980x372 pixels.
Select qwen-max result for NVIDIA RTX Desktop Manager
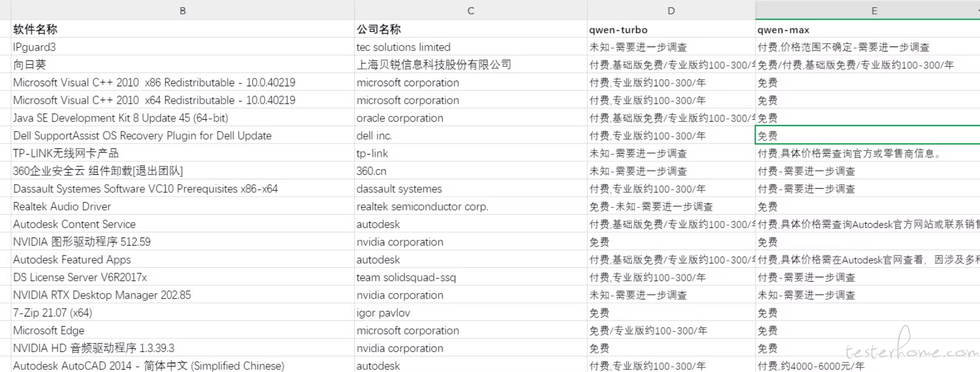click(x=868, y=295)
